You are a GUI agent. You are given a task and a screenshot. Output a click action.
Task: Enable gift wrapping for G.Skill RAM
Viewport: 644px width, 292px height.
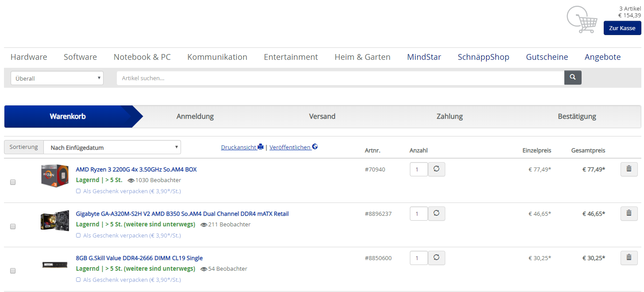click(x=78, y=280)
